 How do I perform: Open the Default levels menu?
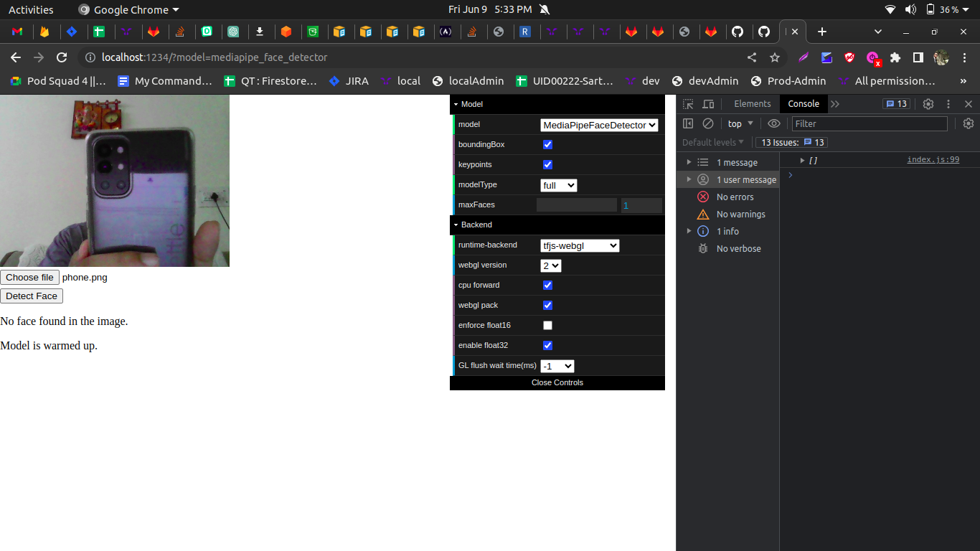point(711,142)
